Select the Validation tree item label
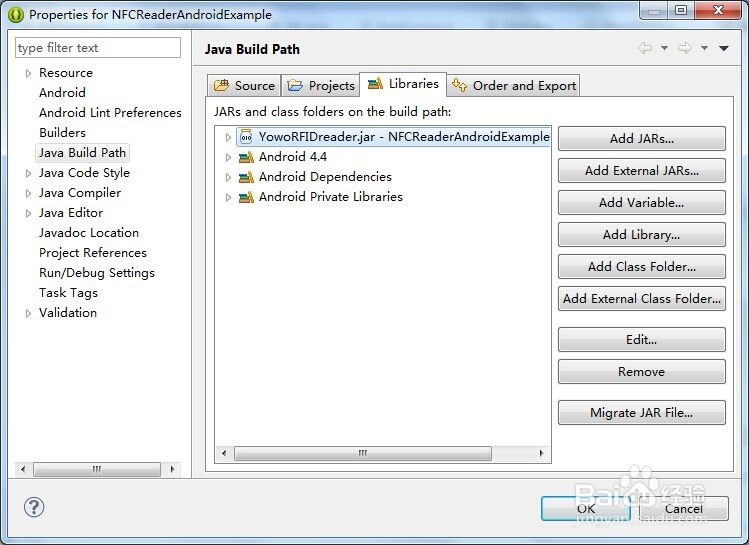 68,313
